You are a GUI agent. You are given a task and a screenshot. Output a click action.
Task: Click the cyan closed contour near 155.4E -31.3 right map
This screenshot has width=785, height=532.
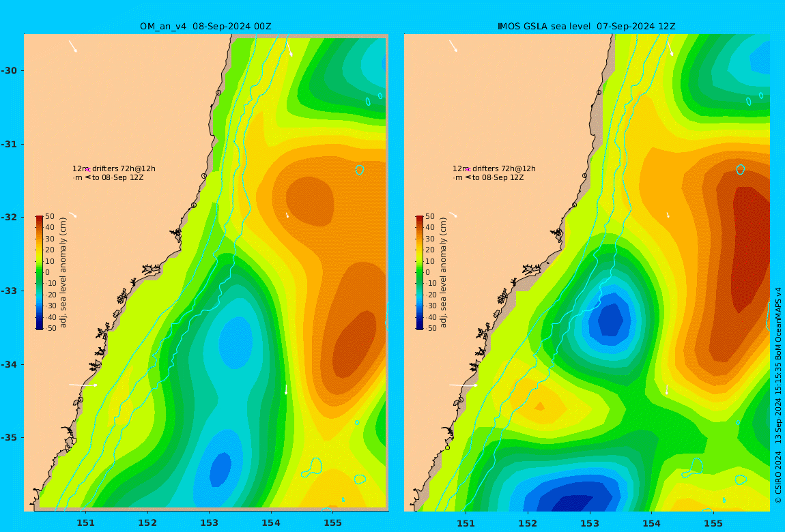[x=741, y=170]
